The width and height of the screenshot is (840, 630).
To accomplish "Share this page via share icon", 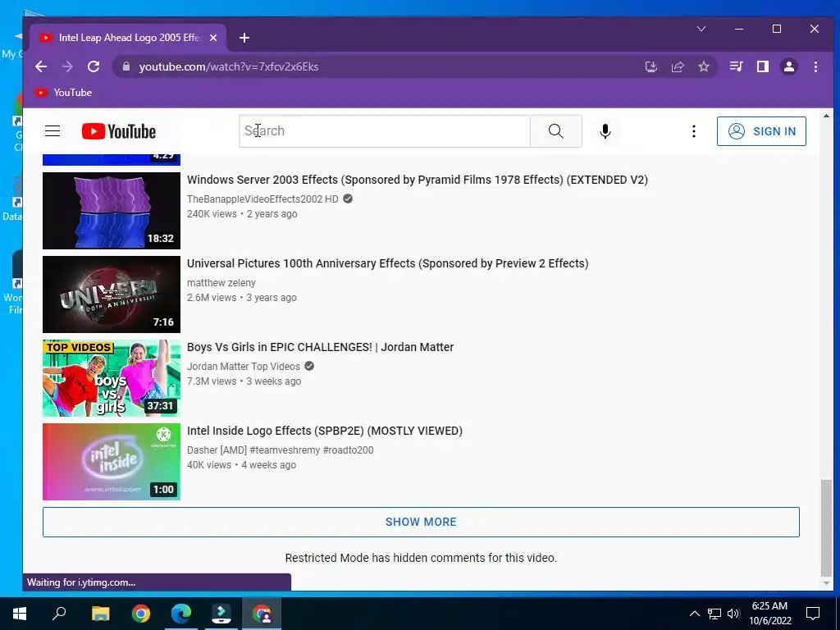I will (x=677, y=66).
